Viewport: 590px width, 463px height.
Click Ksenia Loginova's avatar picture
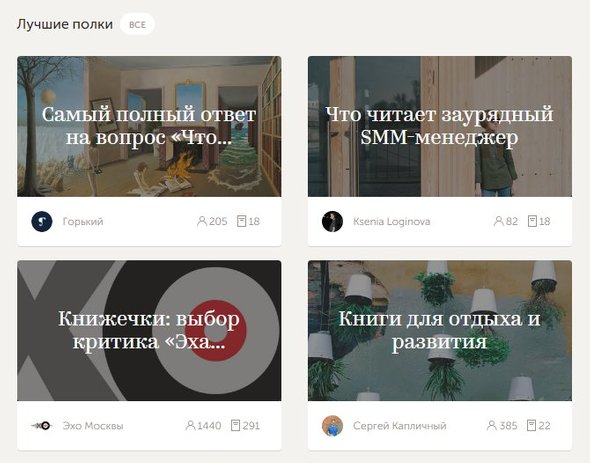332,221
